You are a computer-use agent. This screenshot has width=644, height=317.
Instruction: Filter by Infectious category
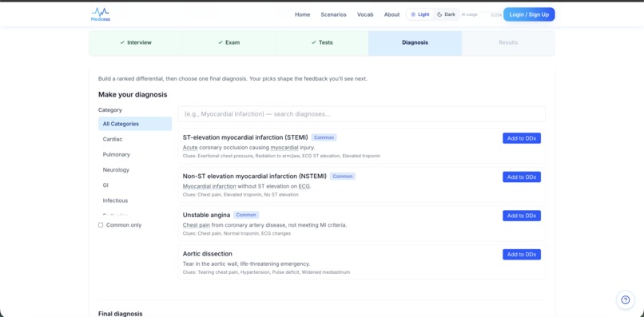[135, 200]
